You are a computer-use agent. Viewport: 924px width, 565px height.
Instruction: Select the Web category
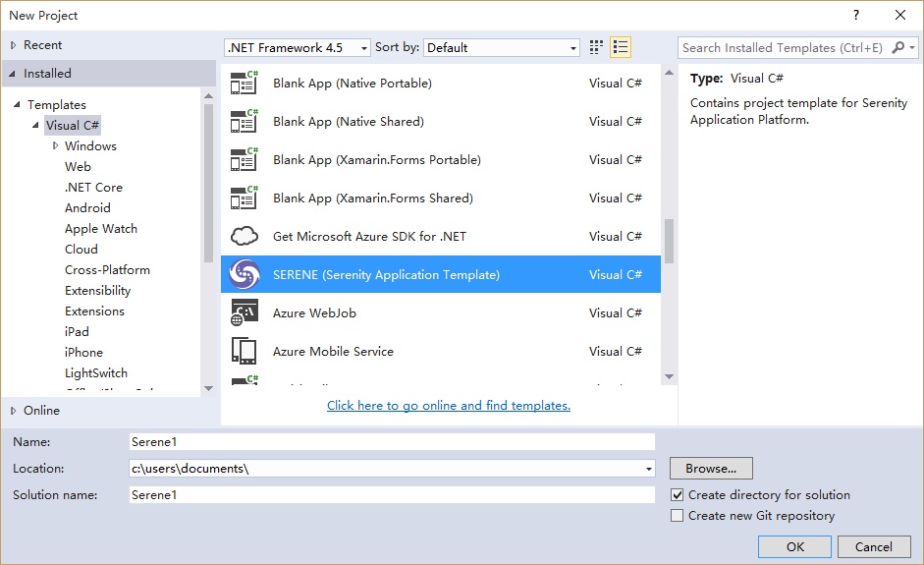(x=78, y=166)
